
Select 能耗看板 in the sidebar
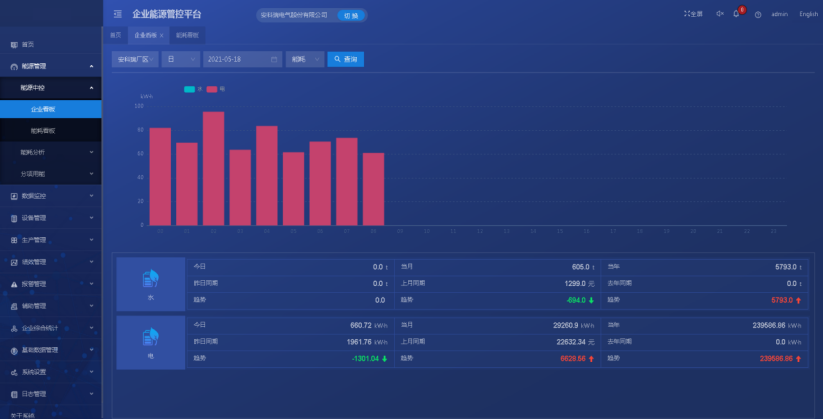tap(43, 130)
